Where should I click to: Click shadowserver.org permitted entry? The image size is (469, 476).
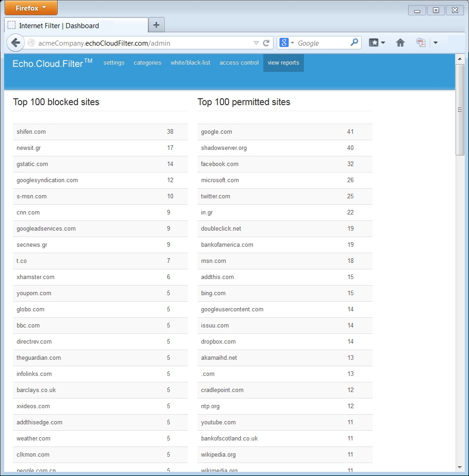(224, 148)
